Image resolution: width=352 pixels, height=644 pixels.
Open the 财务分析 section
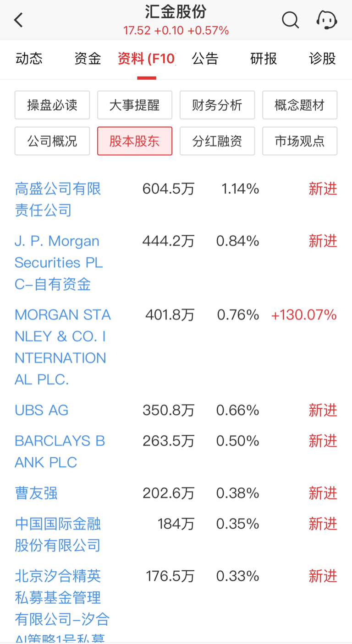pos(217,105)
